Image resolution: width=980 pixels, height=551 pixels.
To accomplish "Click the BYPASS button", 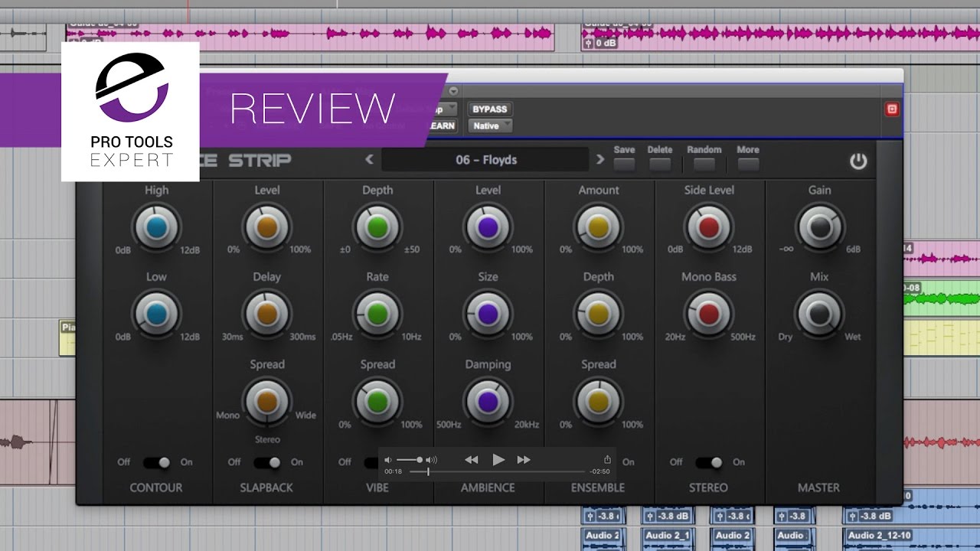I will click(490, 109).
